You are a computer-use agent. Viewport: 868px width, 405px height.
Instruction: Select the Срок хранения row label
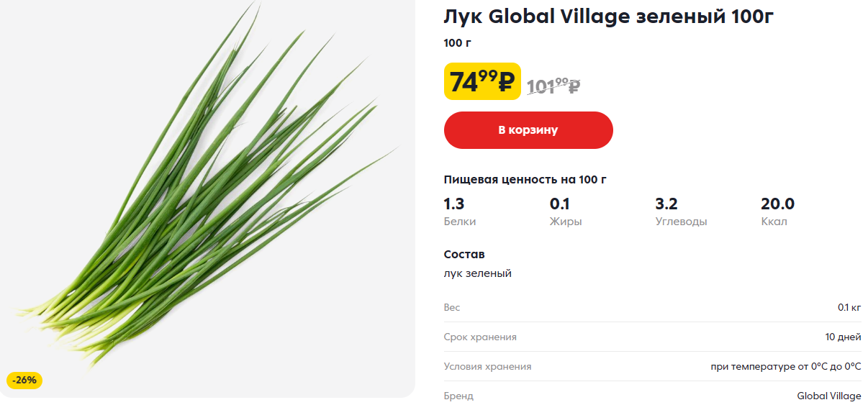[x=480, y=337]
